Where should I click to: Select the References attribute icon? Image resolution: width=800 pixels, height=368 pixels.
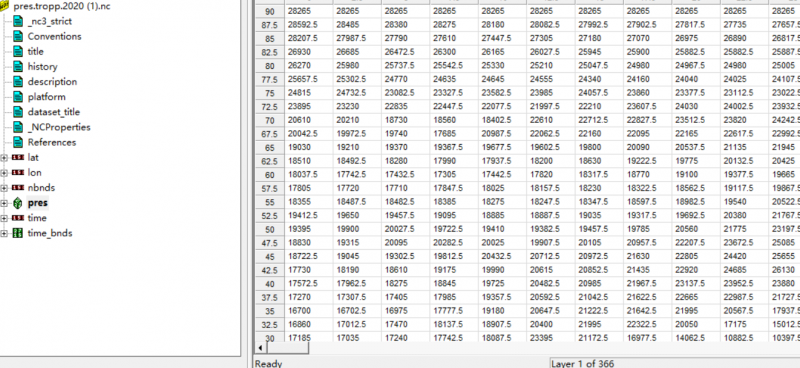tap(18, 142)
